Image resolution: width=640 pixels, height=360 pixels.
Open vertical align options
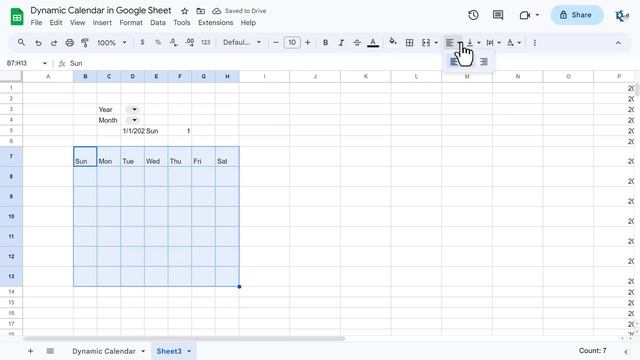(x=473, y=42)
